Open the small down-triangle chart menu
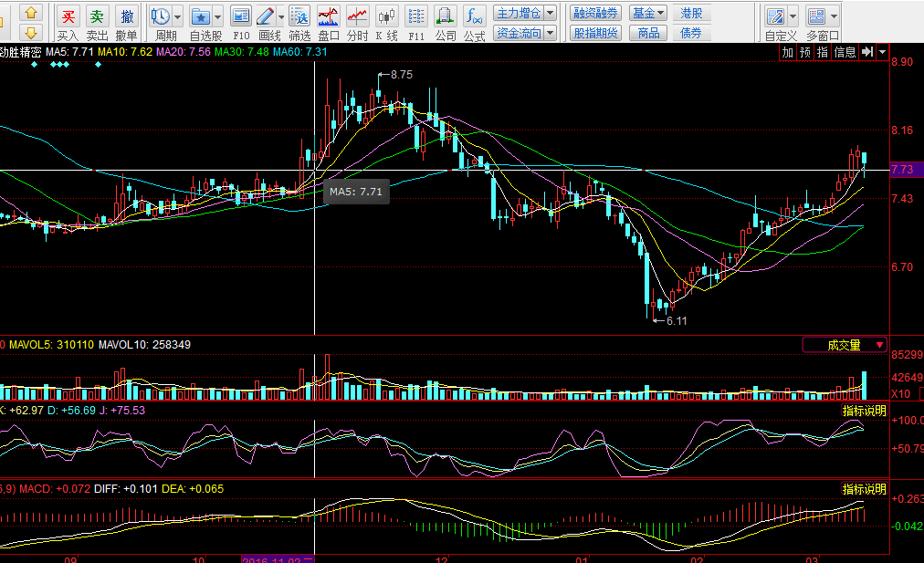Screen dimensions: 924x563 (x=882, y=52)
